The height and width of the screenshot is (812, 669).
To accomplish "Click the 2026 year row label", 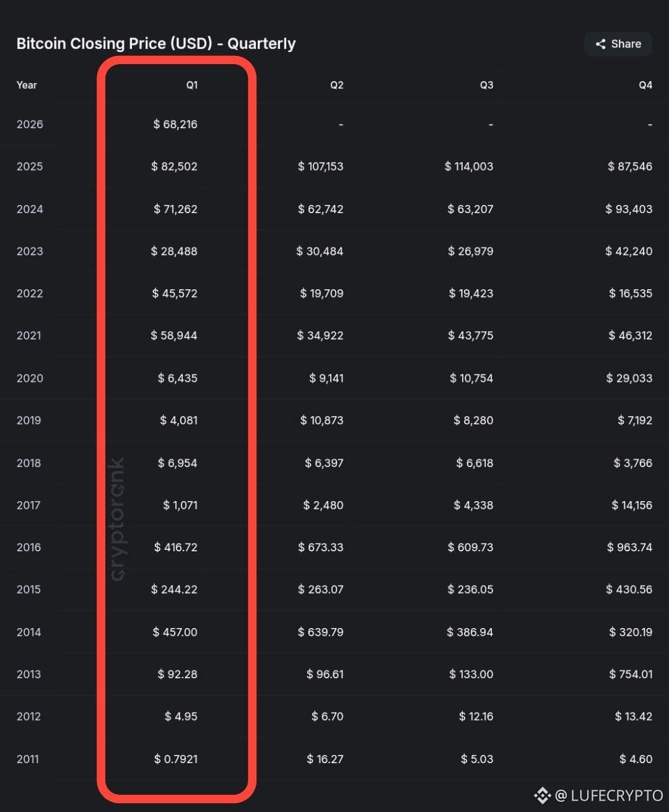I will [30, 124].
